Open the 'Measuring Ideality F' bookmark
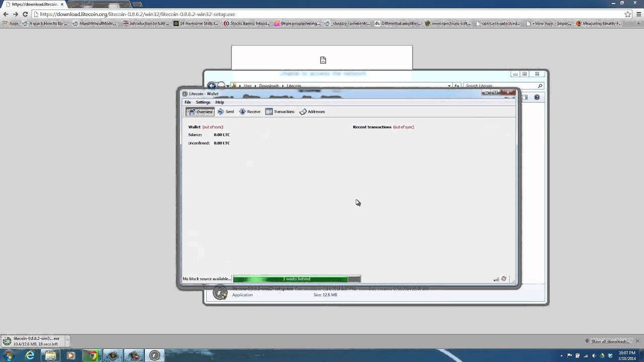The height and width of the screenshot is (362, 644). pos(598,23)
